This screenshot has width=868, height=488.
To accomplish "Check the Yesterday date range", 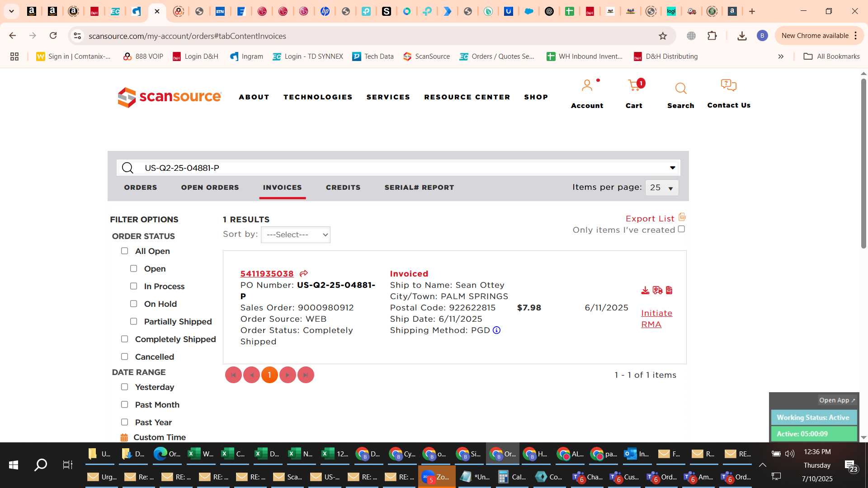I will pyautogui.click(x=124, y=387).
